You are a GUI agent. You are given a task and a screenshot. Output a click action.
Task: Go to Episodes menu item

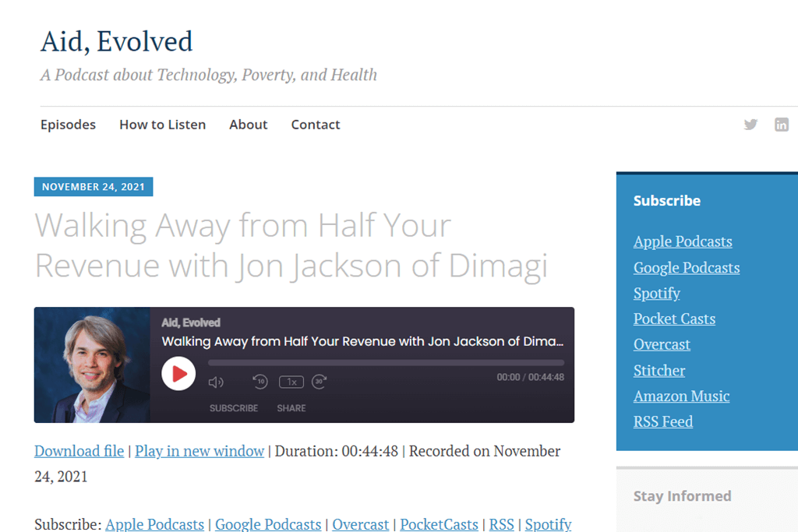coord(69,125)
